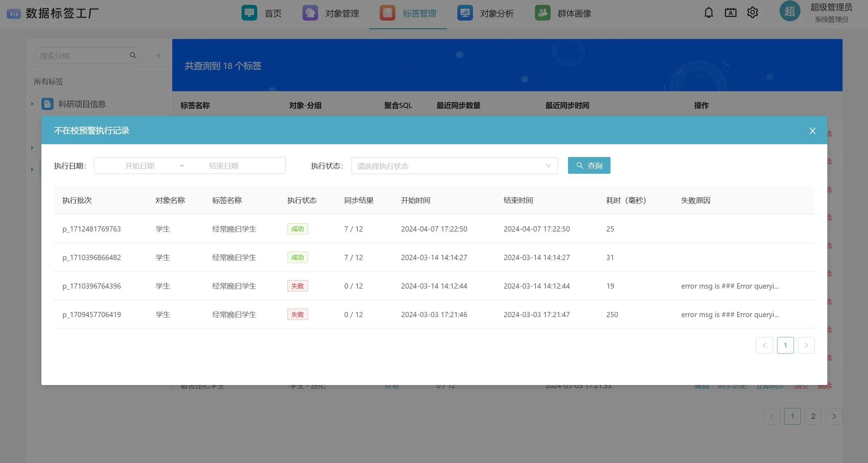Click the 超 user avatar
Screen dimensions: 868x463
[x=790, y=11]
